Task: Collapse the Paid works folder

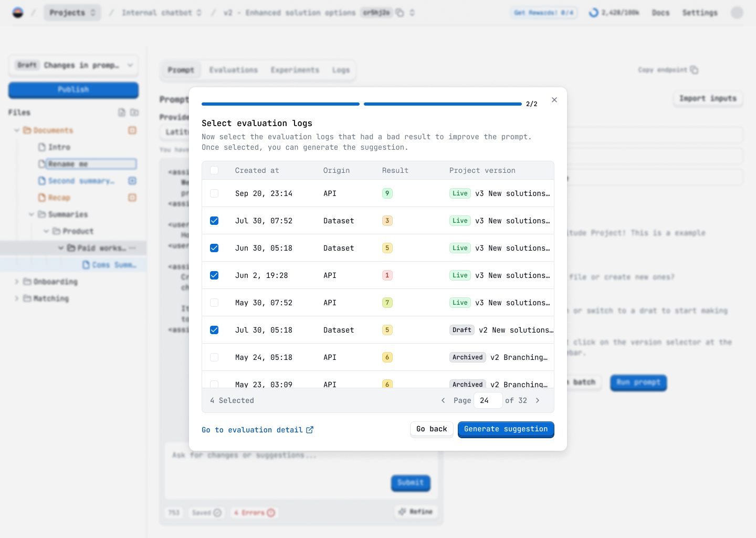Action: 61,248
